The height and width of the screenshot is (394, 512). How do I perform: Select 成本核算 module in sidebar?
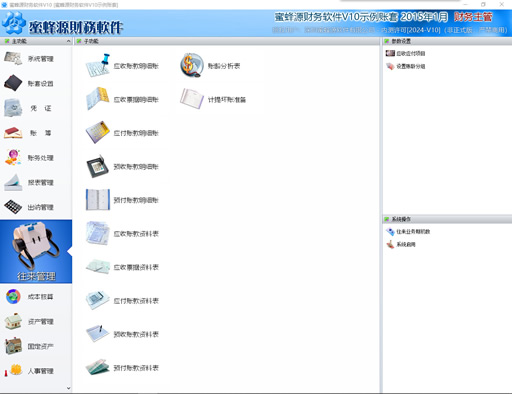(x=36, y=297)
